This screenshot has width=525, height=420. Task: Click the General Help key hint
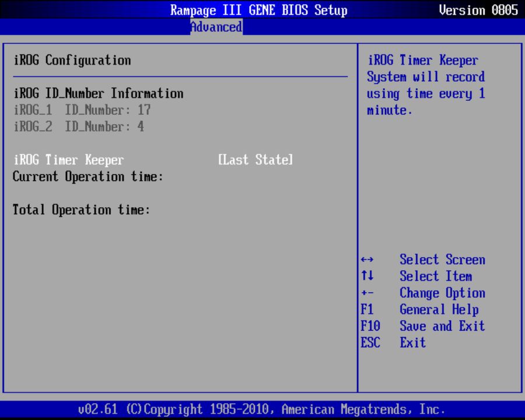pyautogui.click(x=439, y=310)
